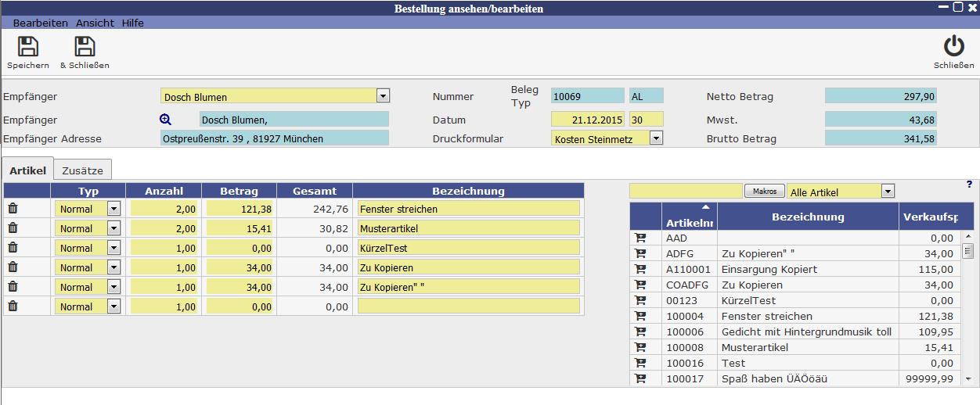Delete the KürzelTest row via trash icon

pyautogui.click(x=13, y=248)
